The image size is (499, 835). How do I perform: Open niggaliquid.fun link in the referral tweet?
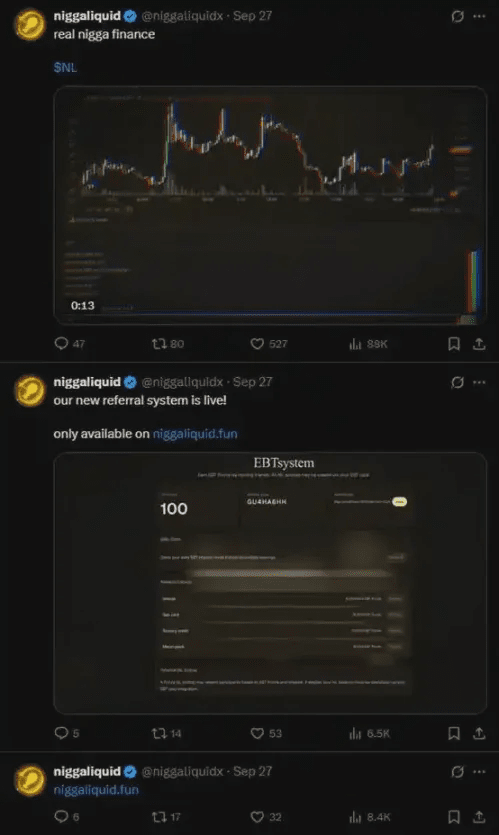[195, 434]
